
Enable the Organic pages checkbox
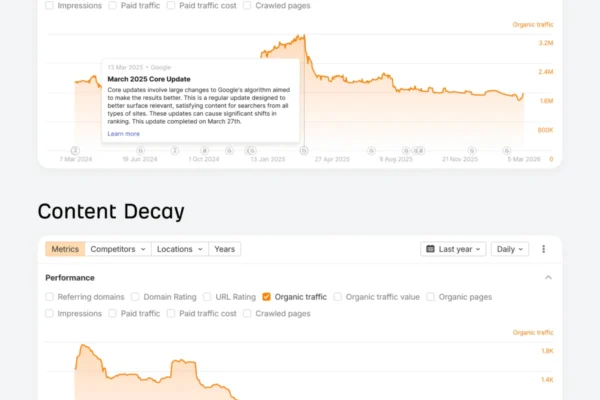pos(431,297)
